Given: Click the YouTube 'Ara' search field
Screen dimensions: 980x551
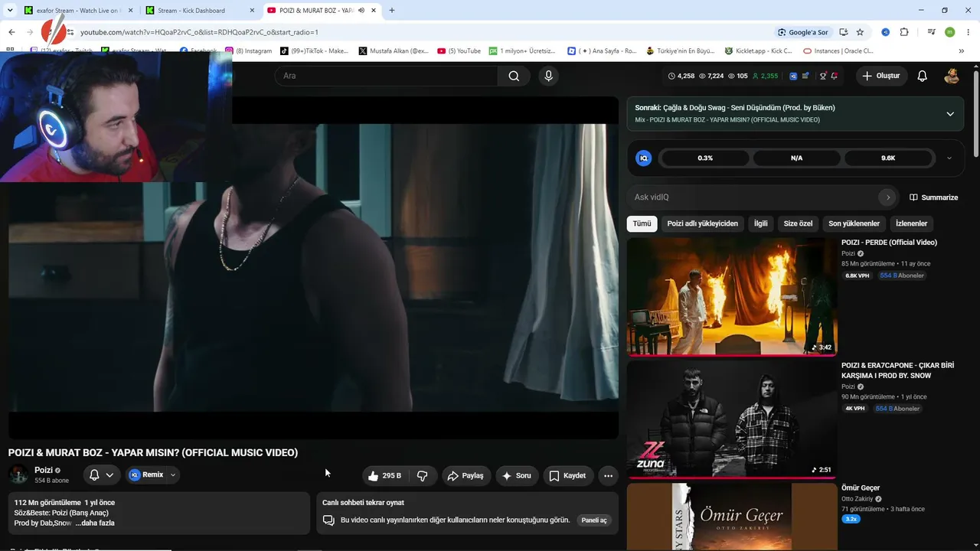Looking at the screenshot, I should (387, 76).
